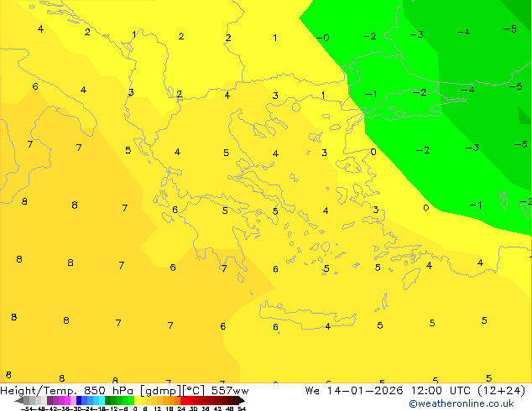
Task: Click the -1 value at the right edge green area
Action: (475, 205)
